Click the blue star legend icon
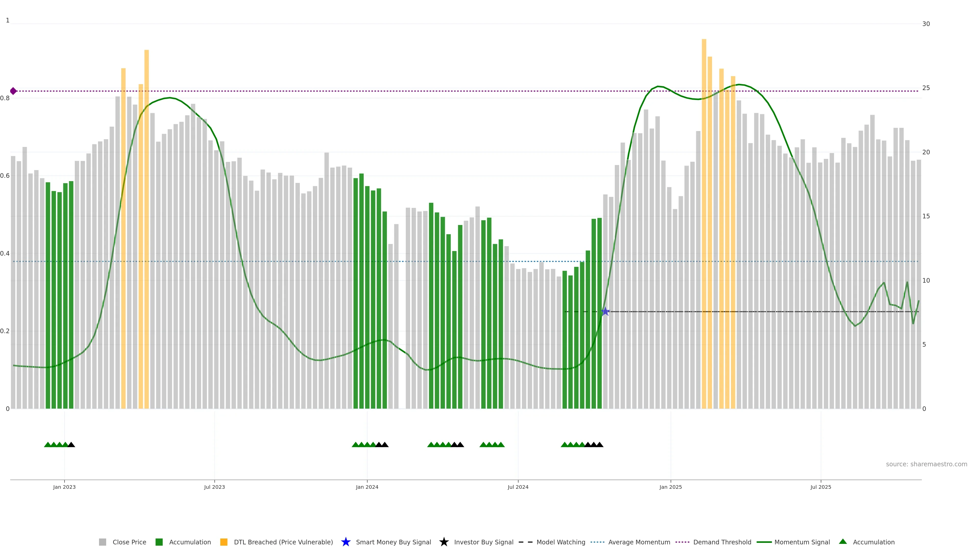Image resolution: width=980 pixels, height=551 pixels. pyautogui.click(x=346, y=542)
